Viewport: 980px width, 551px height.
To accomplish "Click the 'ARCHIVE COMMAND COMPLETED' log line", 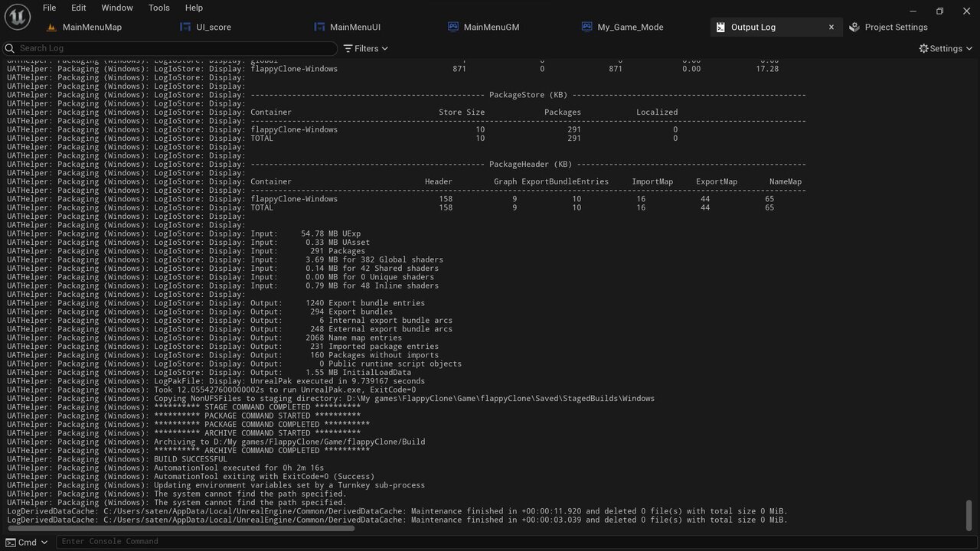I will click(188, 450).
